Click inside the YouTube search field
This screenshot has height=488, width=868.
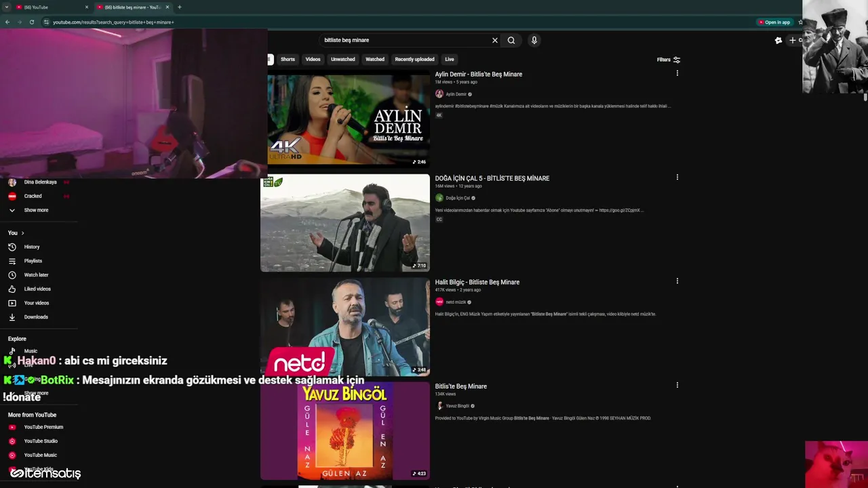click(405, 40)
